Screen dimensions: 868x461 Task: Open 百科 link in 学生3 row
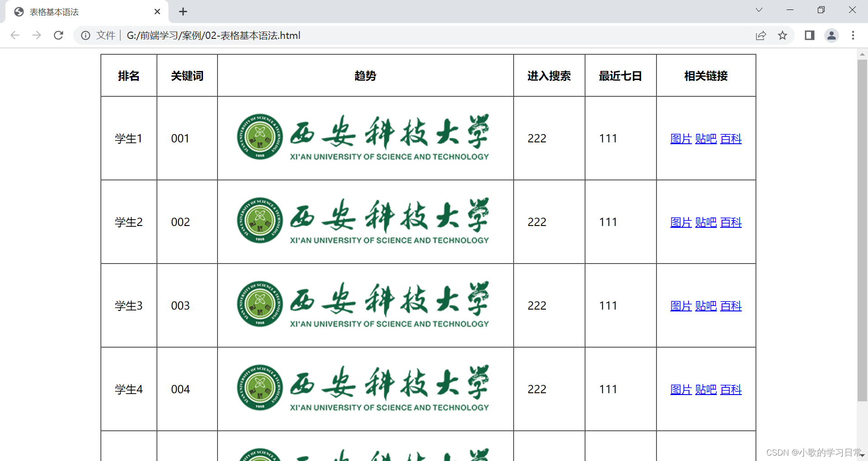coord(731,306)
